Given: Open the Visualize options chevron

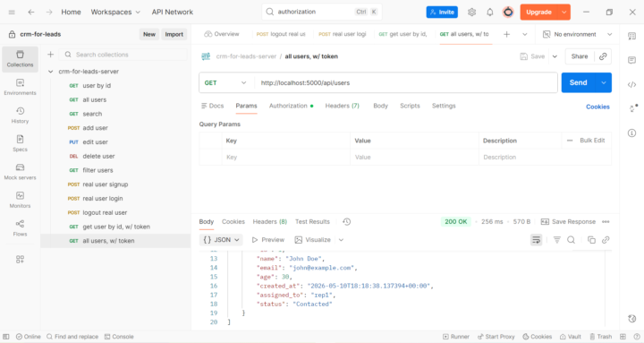Looking at the screenshot, I should pyautogui.click(x=341, y=240).
